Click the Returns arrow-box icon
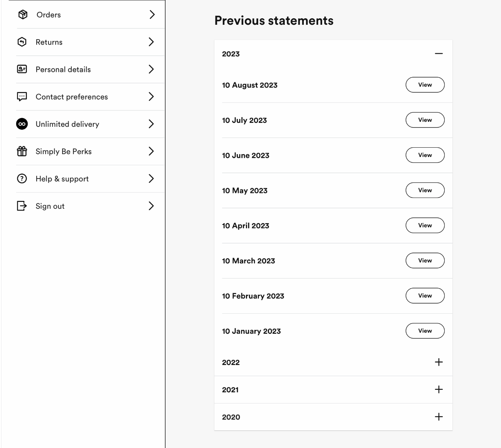This screenshot has width=501, height=448. tap(22, 42)
